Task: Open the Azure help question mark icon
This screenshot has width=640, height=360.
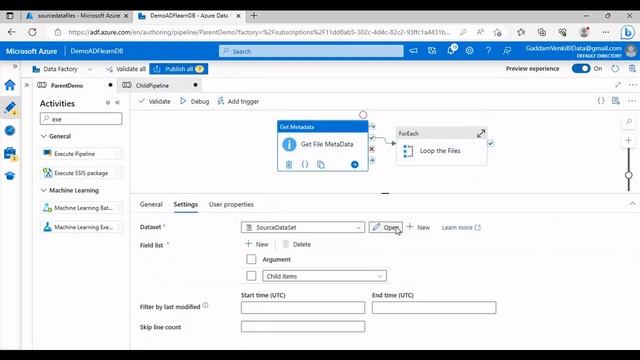Action: point(488,51)
